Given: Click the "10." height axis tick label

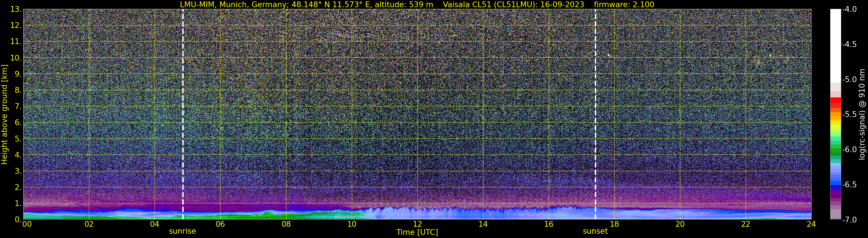Looking at the screenshot, I should pos(16,58).
